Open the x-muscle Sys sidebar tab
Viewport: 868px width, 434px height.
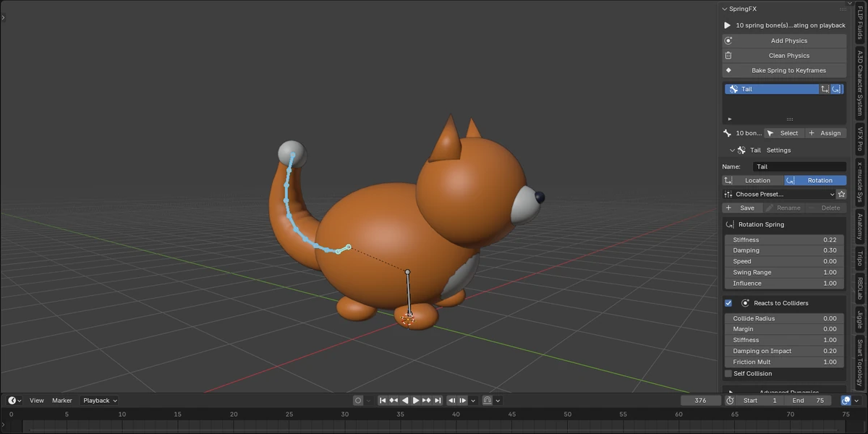pyautogui.click(x=860, y=181)
